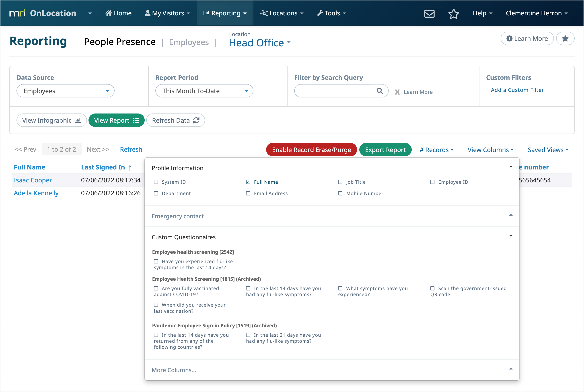Screen dimensions: 584x392
Task: Open the Reporting menu
Action: pos(225,13)
